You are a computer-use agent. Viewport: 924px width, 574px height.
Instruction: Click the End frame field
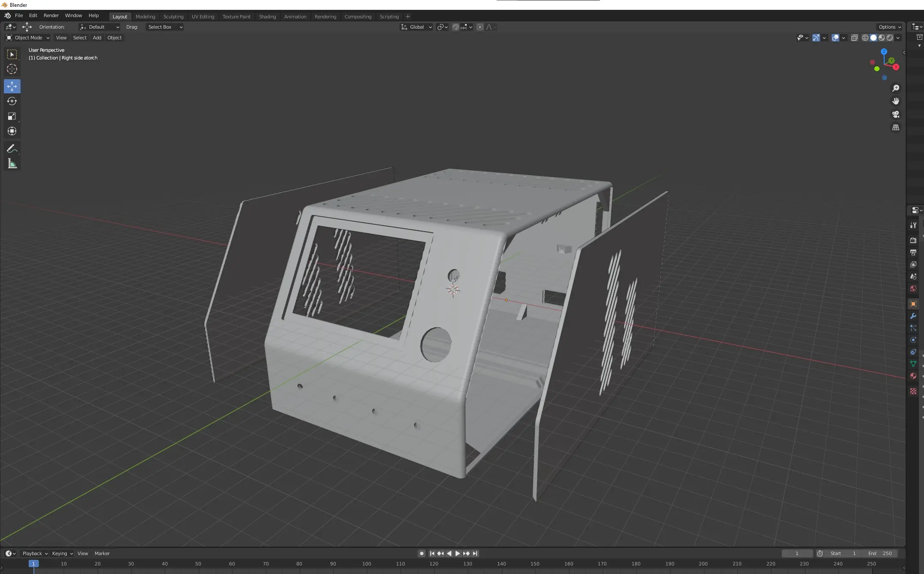(x=880, y=553)
